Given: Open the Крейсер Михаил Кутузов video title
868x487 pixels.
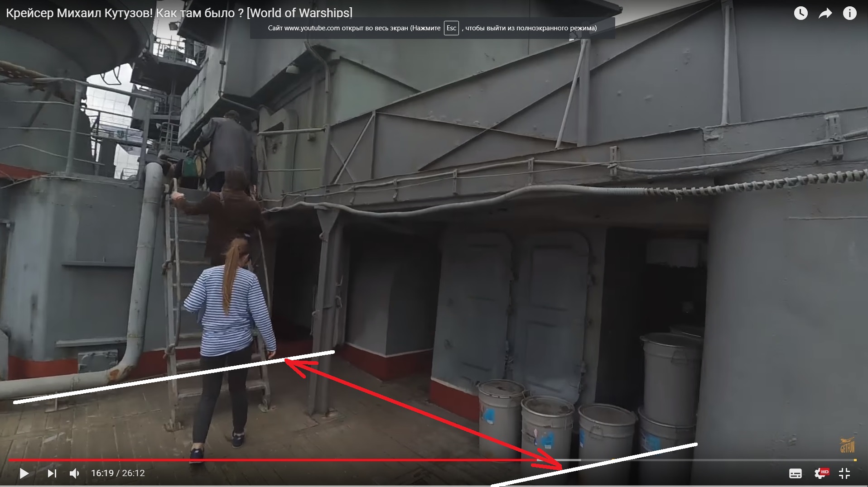Looking at the screenshot, I should 179,13.
